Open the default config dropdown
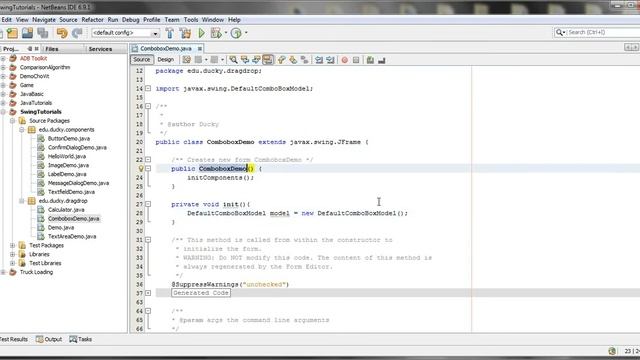Image resolution: width=640 pixels, height=360 pixels. click(155, 33)
